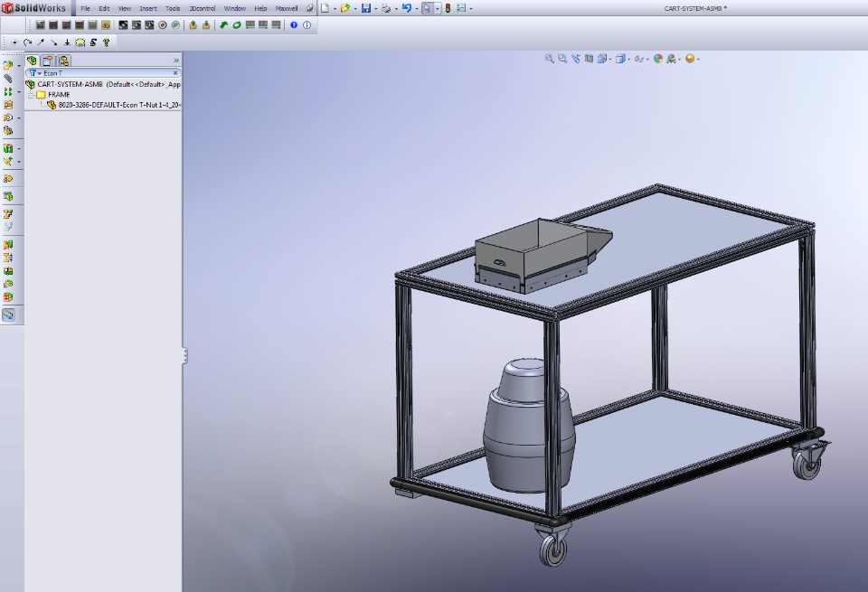Open the Tools menu

point(173,8)
